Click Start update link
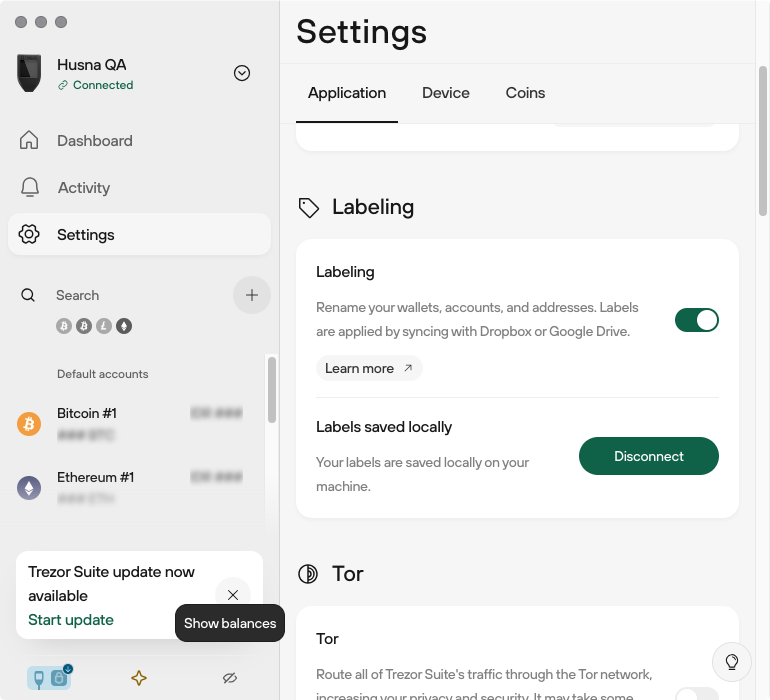 click(71, 620)
